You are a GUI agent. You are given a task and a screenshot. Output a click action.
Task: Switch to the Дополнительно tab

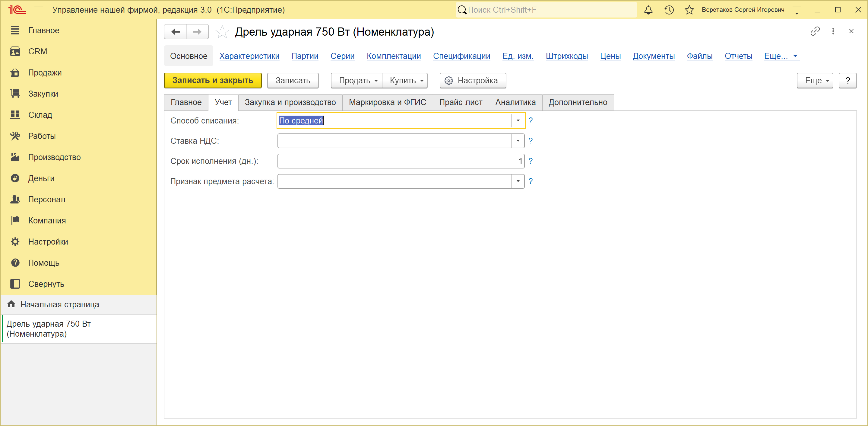click(x=578, y=103)
